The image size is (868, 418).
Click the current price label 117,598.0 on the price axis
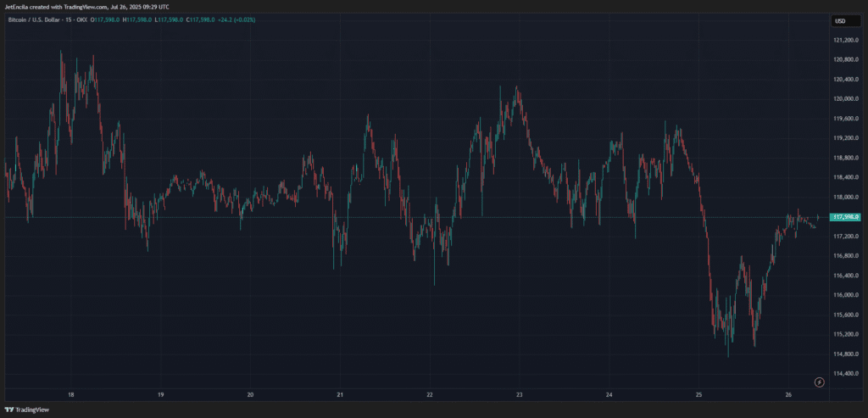pyautogui.click(x=848, y=217)
